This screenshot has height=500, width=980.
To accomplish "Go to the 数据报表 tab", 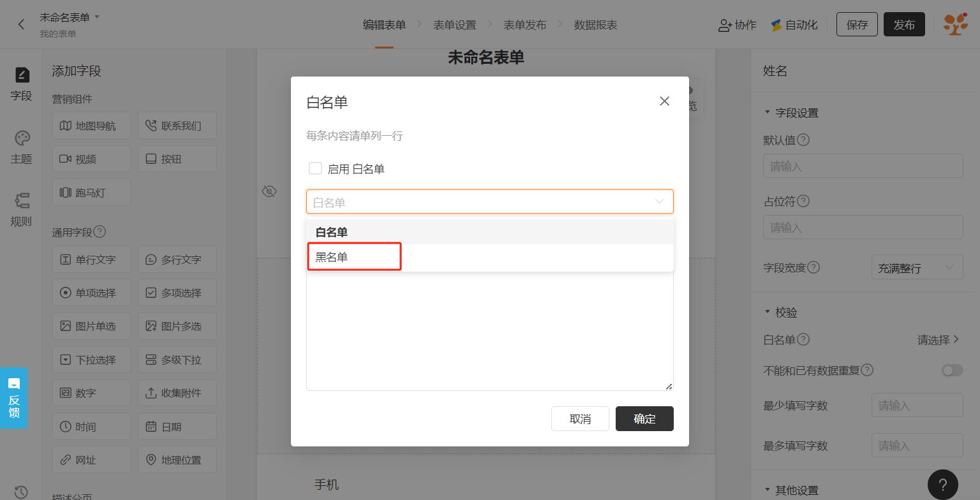I will click(x=595, y=25).
